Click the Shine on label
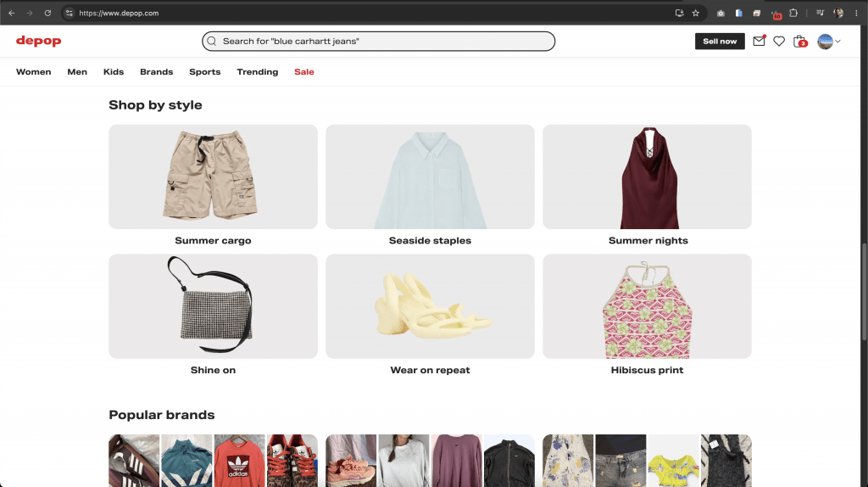The height and width of the screenshot is (487, 868). [x=213, y=370]
